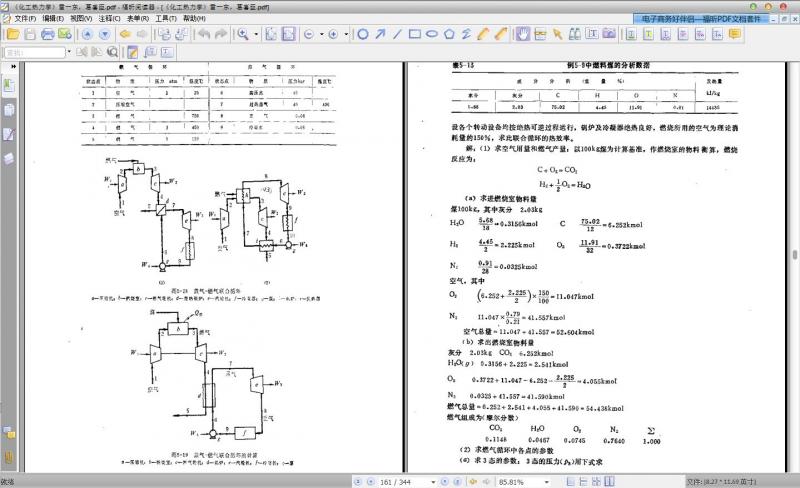The height and width of the screenshot is (488, 800).
Task: Select the strikeout text markup tool
Action: pos(683,34)
